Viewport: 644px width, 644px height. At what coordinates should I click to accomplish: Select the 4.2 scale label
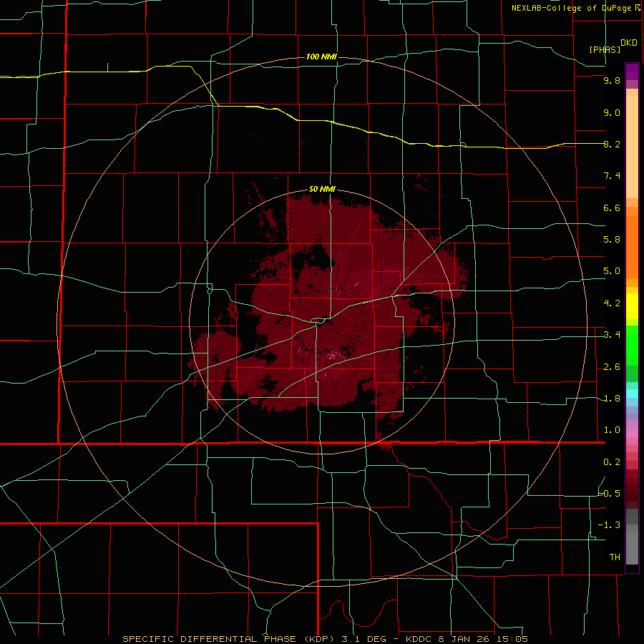coord(612,303)
